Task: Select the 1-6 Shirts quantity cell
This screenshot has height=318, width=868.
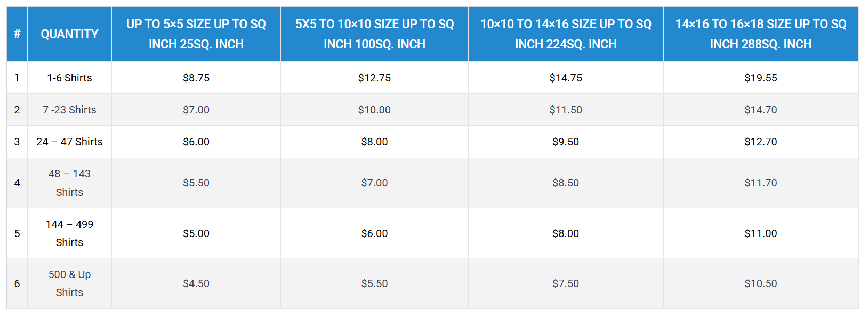Action: (x=69, y=78)
